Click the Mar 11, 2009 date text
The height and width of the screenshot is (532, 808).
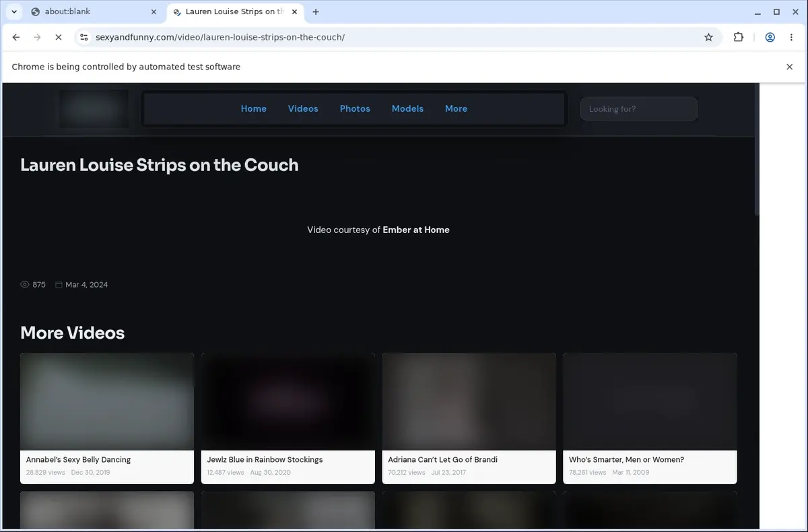pyautogui.click(x=631, y=473)
